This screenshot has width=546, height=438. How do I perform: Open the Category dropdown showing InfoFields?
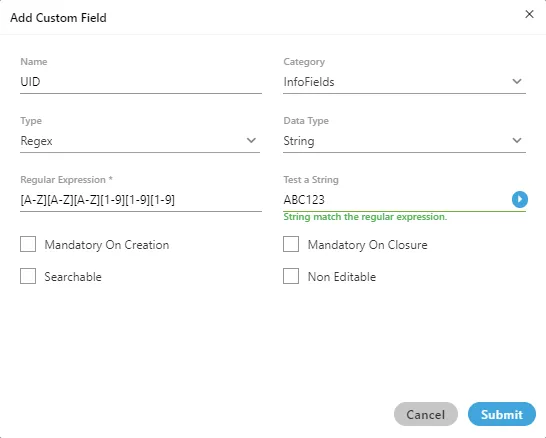click(x=404, y=82)
